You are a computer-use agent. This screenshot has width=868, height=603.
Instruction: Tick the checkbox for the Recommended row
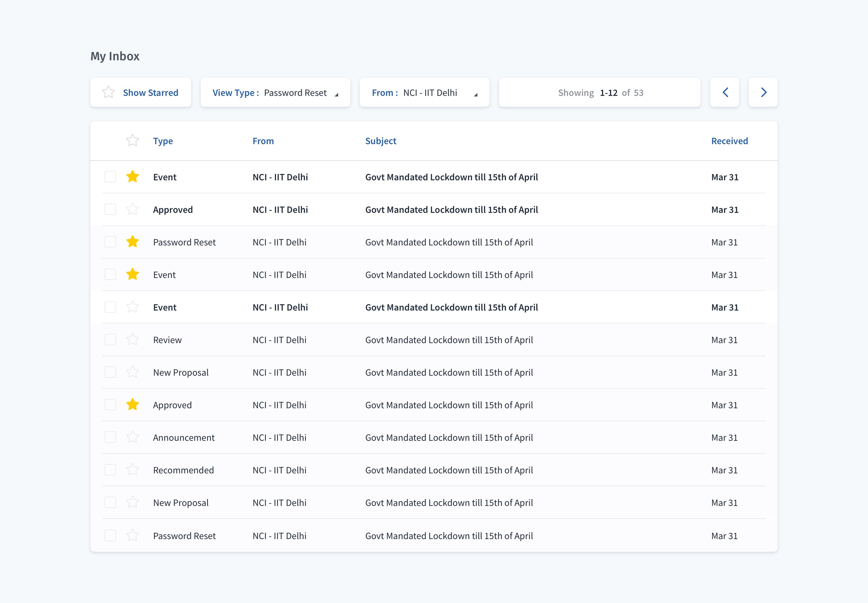pyautogui.click(x=110, y=470)
